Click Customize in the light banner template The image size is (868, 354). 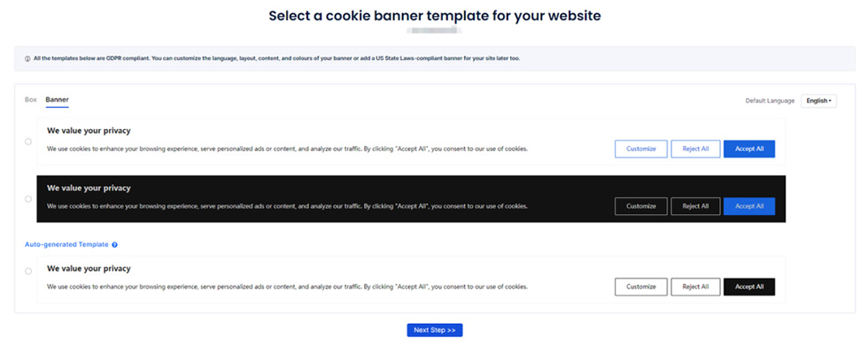tap(640, 149)
